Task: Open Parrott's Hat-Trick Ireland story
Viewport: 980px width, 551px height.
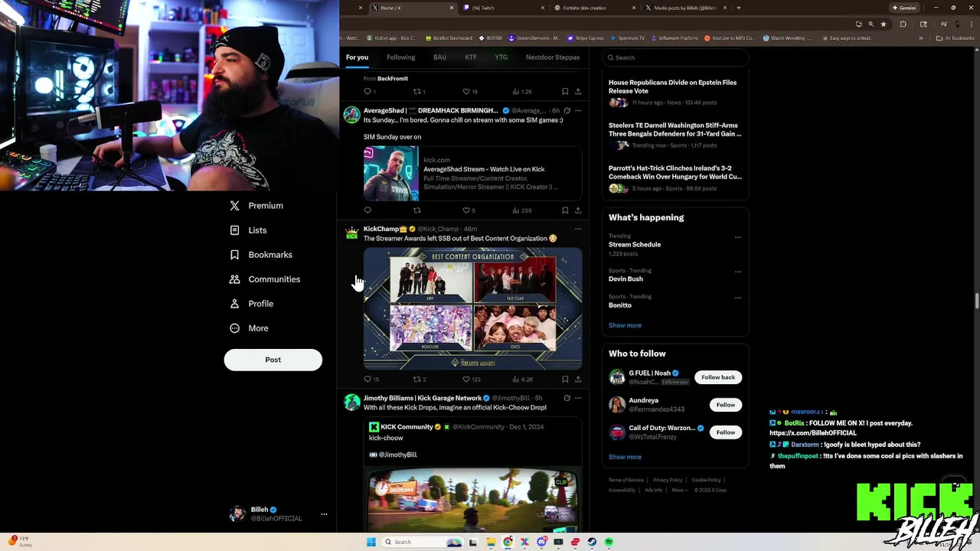Action: click(674, 178)
